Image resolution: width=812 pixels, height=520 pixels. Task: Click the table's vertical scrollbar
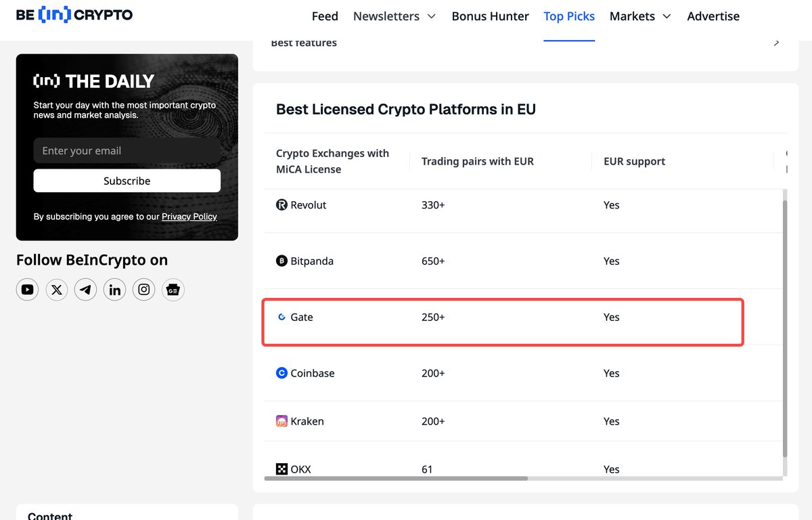(785, 328)
